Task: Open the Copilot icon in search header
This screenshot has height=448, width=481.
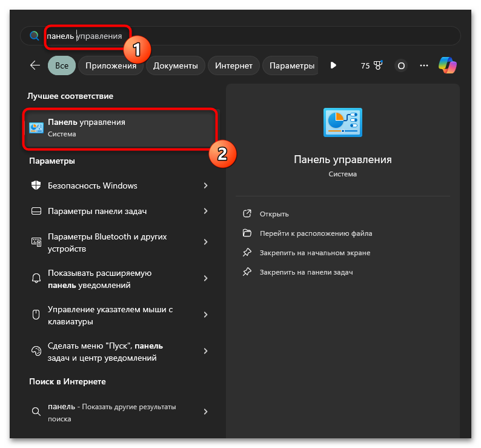Action: tap(447, 65)
